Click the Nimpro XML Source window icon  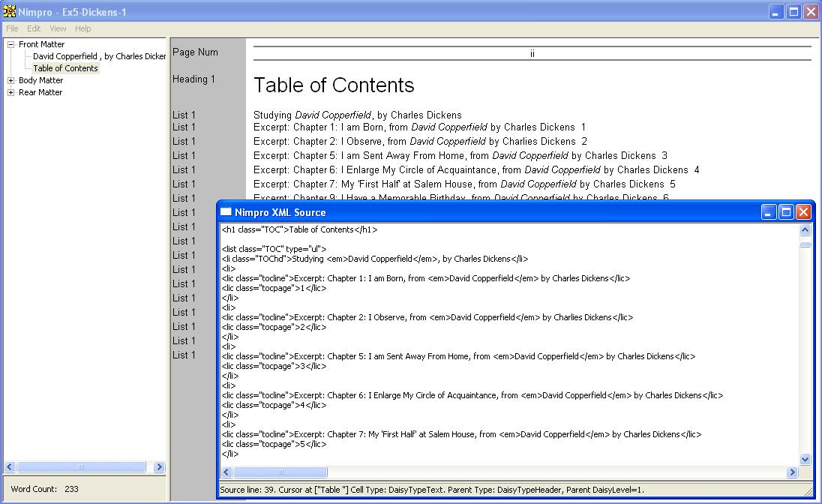coord(226,212)
